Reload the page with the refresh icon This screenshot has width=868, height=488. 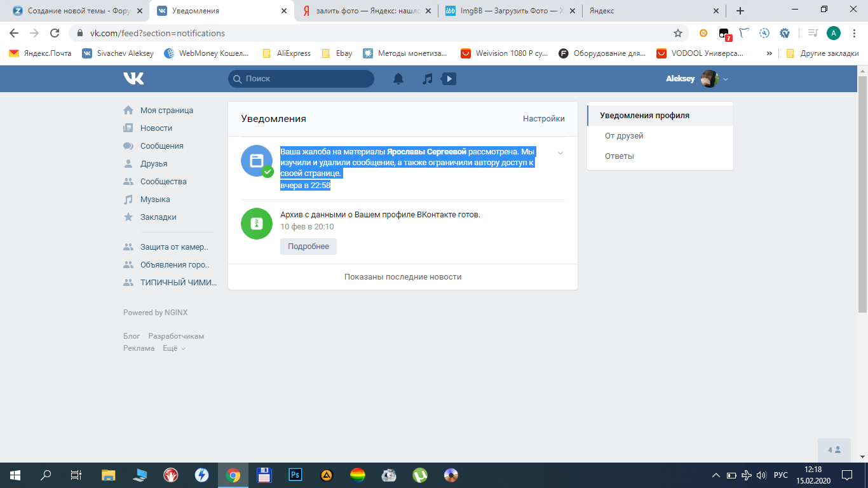(x=55, y=33)
